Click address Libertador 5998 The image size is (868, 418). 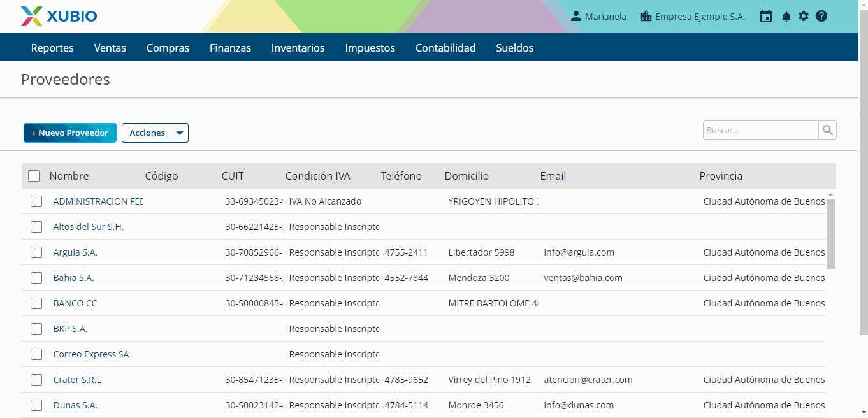click(481, 252)
